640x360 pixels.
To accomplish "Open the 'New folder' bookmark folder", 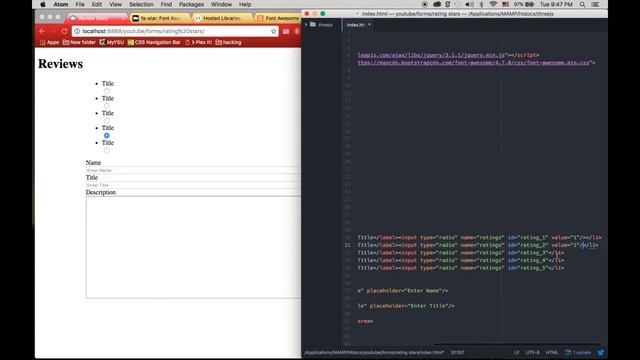I will click(79, 42).
